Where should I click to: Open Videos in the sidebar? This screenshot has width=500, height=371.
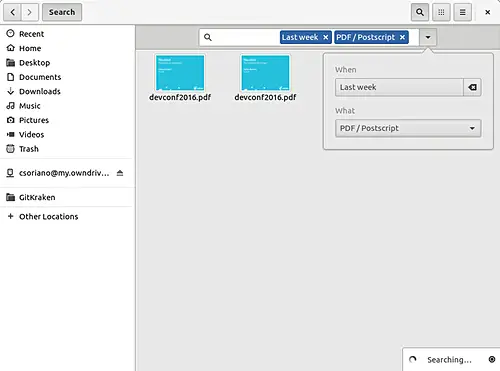[67, 134]
